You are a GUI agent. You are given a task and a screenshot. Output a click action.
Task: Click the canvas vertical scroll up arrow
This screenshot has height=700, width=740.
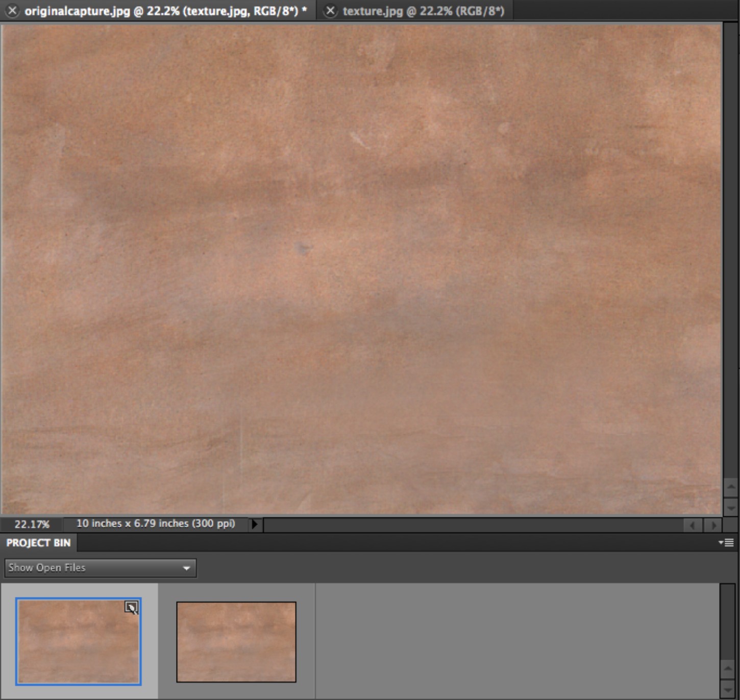pyautogui.click(x=730, y=487)
